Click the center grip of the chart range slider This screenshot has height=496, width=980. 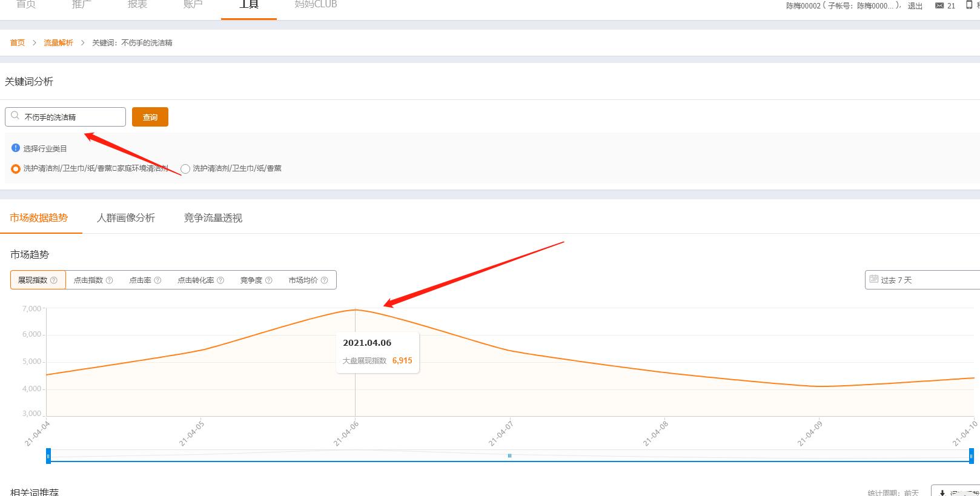[x=509, y=455]
